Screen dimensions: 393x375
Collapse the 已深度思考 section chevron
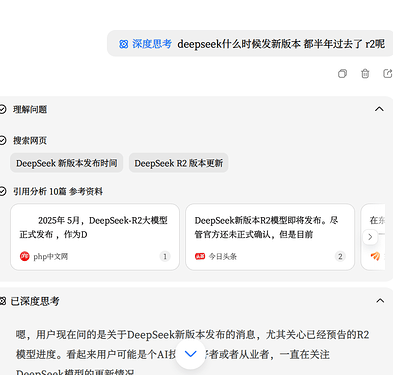coord(380,301)
